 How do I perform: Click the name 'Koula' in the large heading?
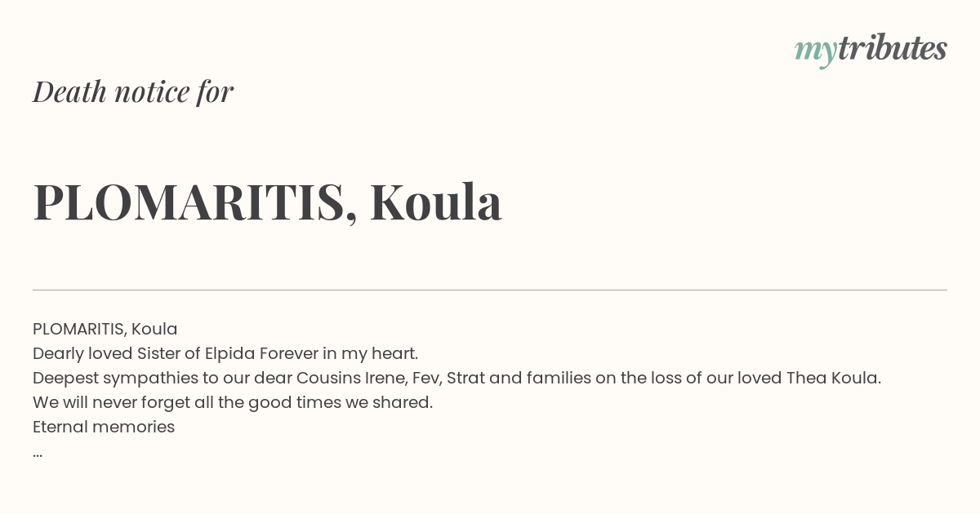coord(435,202)
